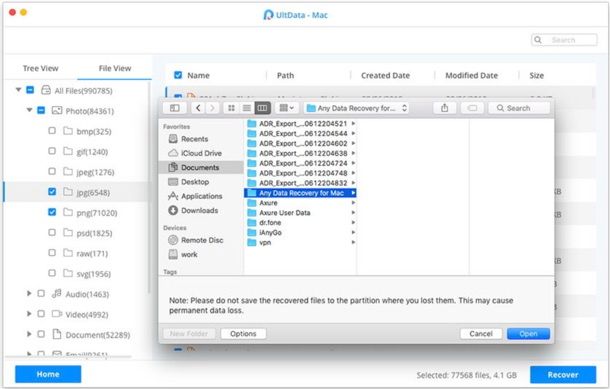The width and height of the screenshot is (610, 389).
Task: Expand the Document(52289) tree node
Action: (29, 334)
